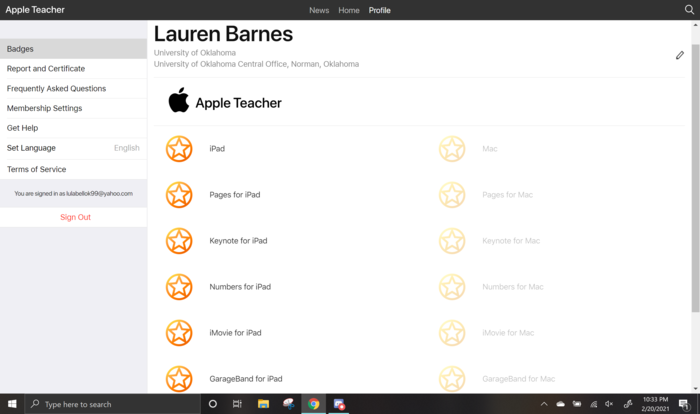
Task: Click the faded Mac badge icon
Action: pyautogui.click(x=452, y=149)
